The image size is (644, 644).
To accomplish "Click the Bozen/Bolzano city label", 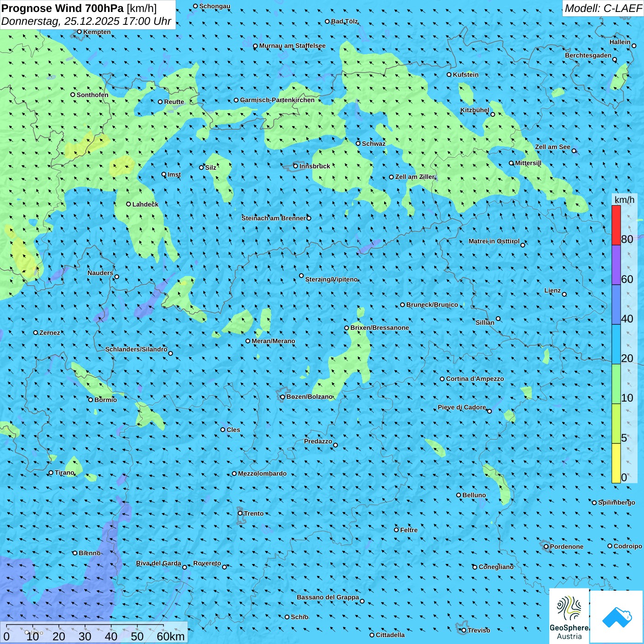I will point(310,397).
